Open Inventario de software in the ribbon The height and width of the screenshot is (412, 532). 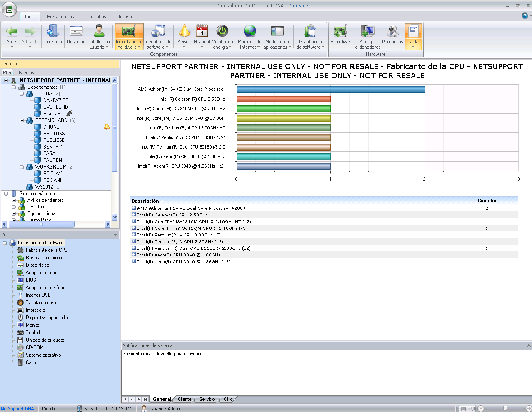click(158, 36)
